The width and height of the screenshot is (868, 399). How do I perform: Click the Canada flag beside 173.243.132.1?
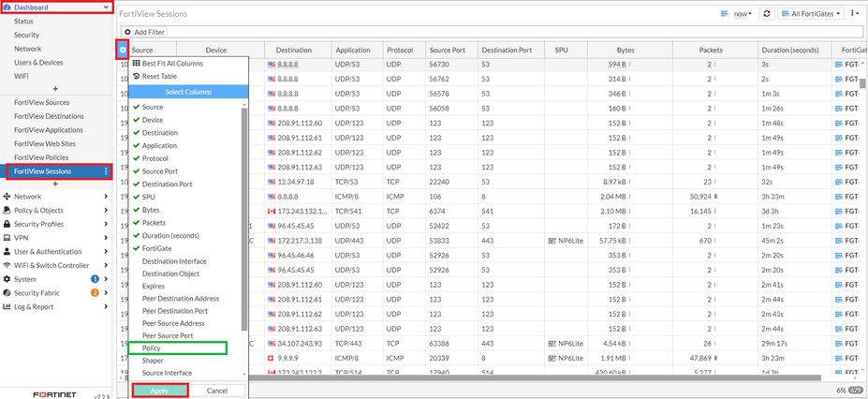272,212
